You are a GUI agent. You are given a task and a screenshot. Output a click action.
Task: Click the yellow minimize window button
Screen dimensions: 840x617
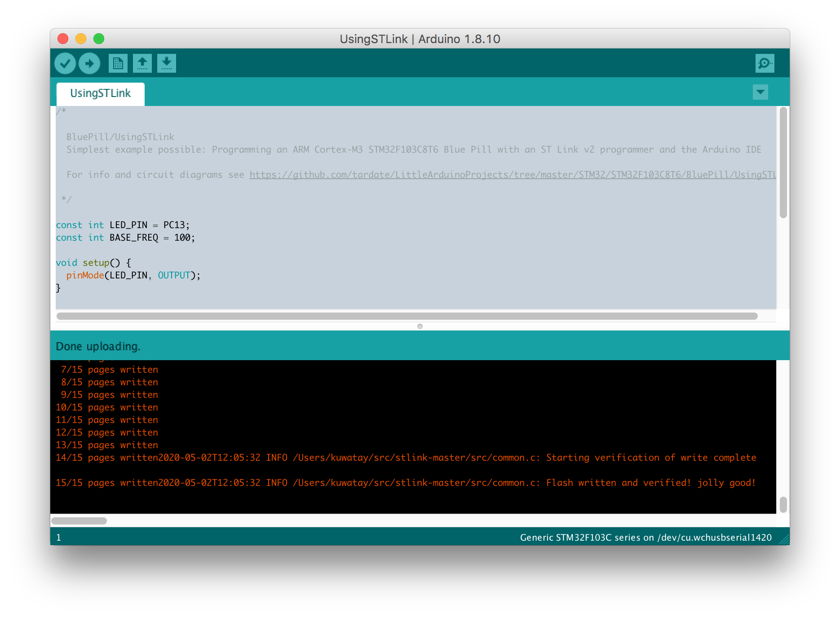coord(81,39)
